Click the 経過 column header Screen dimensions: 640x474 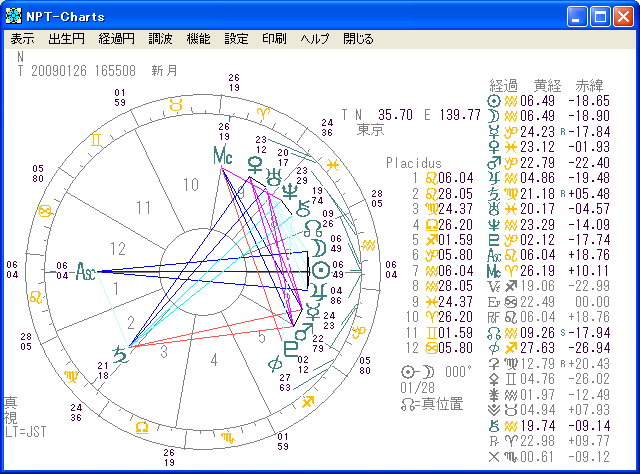point(503,86)
